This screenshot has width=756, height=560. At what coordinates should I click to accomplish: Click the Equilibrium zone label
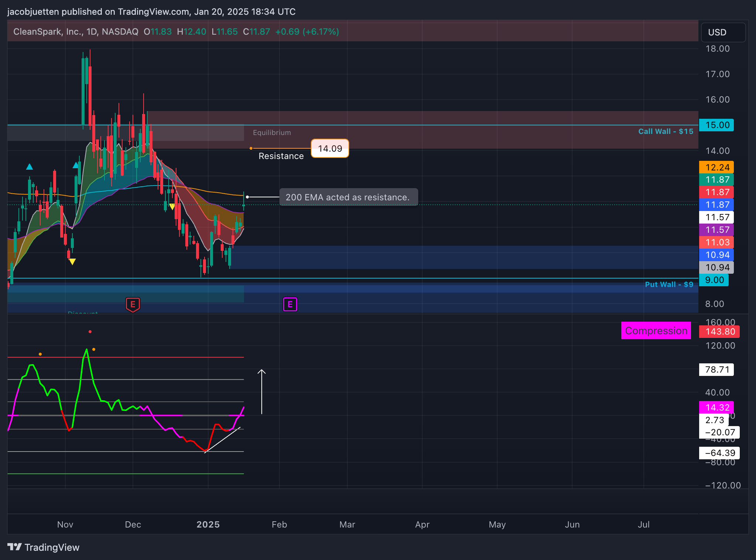272,132
